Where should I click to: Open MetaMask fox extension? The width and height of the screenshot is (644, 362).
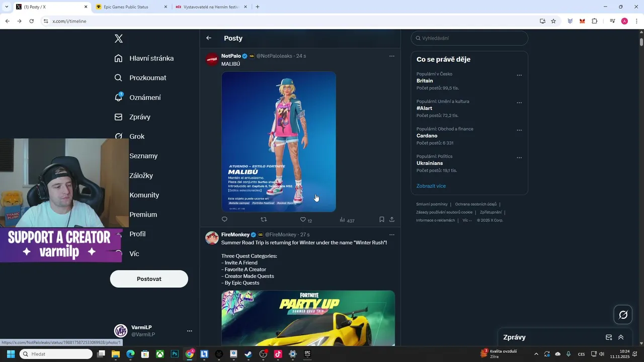tap(582, 21)
